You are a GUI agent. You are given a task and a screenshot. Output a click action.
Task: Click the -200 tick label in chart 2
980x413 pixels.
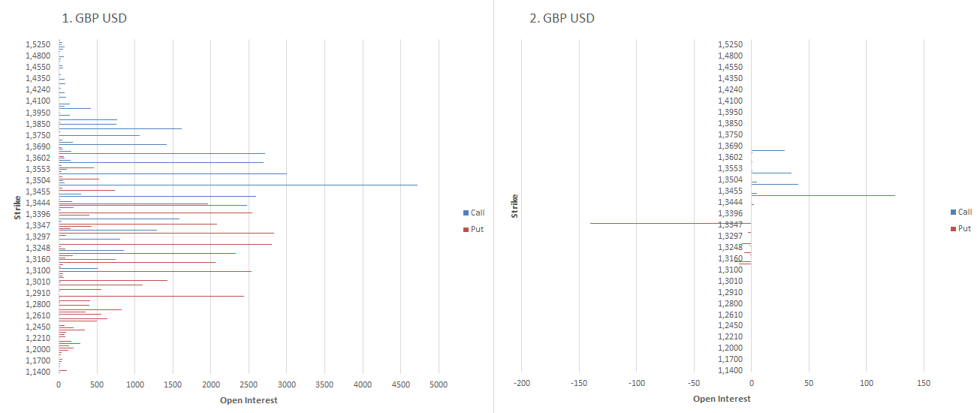(521, 383)
